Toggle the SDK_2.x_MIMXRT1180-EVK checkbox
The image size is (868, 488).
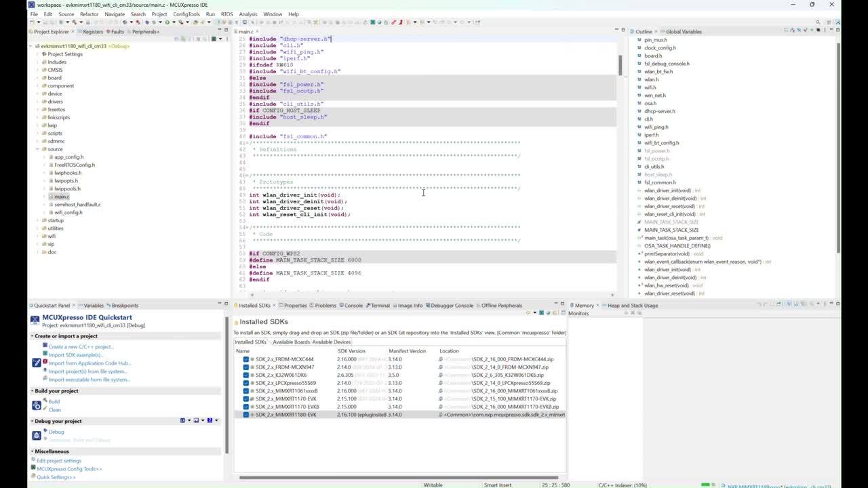click(x=245, y=414)
